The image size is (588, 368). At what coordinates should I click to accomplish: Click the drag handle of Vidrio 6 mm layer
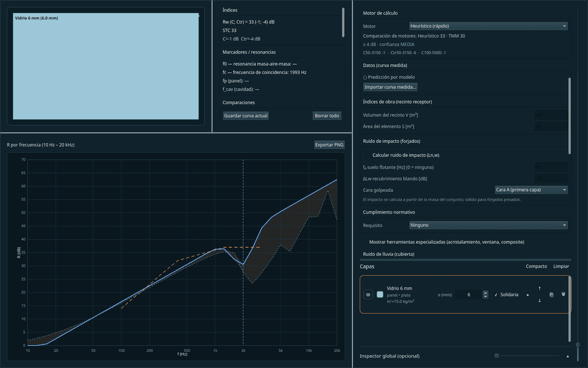pos(368,294)
